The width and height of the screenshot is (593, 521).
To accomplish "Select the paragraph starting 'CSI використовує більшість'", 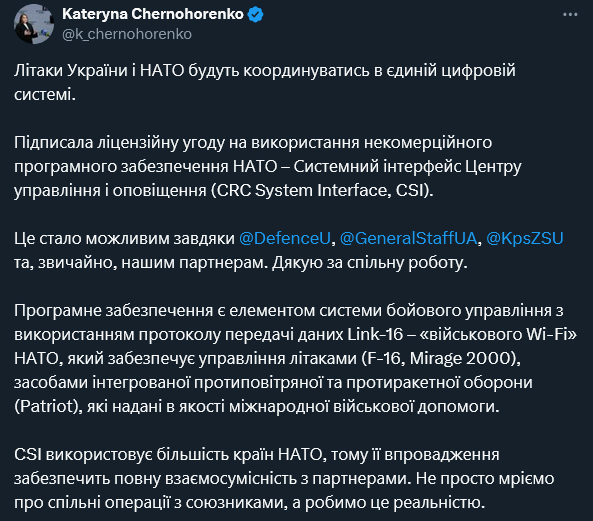I will point(284,479).
